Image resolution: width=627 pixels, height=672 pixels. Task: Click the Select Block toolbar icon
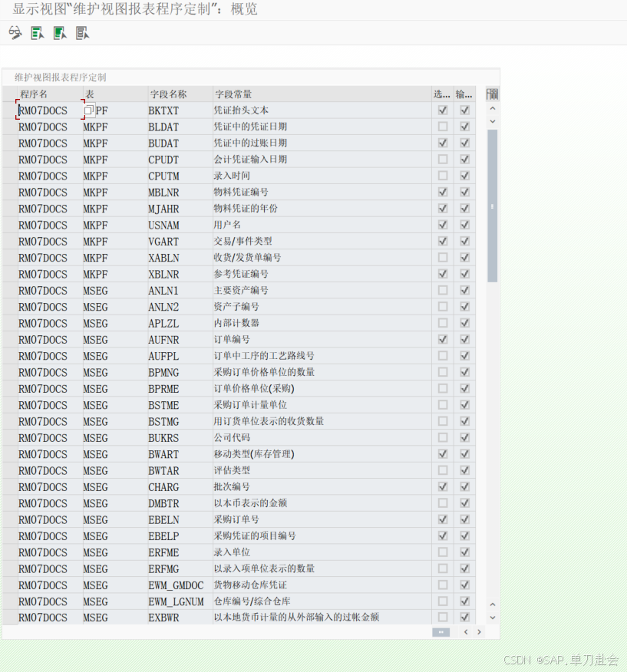click(60, 33)
